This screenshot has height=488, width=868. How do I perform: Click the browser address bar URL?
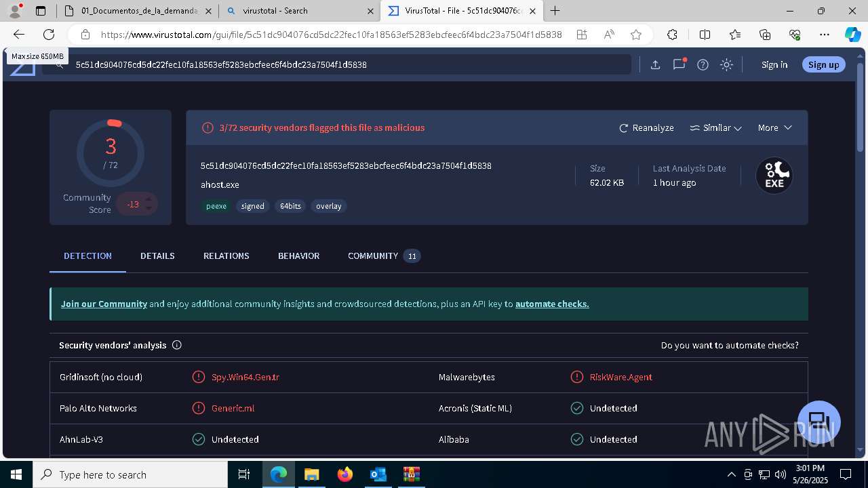click(331, 35)
